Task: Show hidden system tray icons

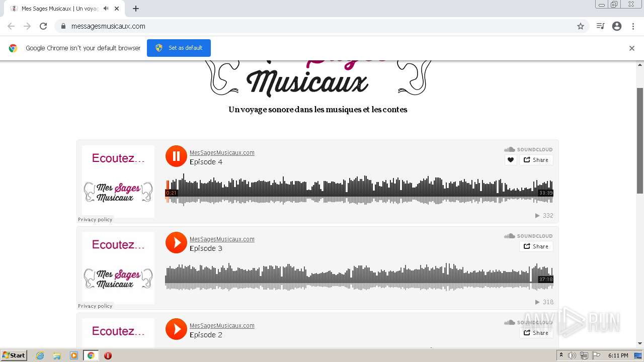Action: [x=561, y=355]
